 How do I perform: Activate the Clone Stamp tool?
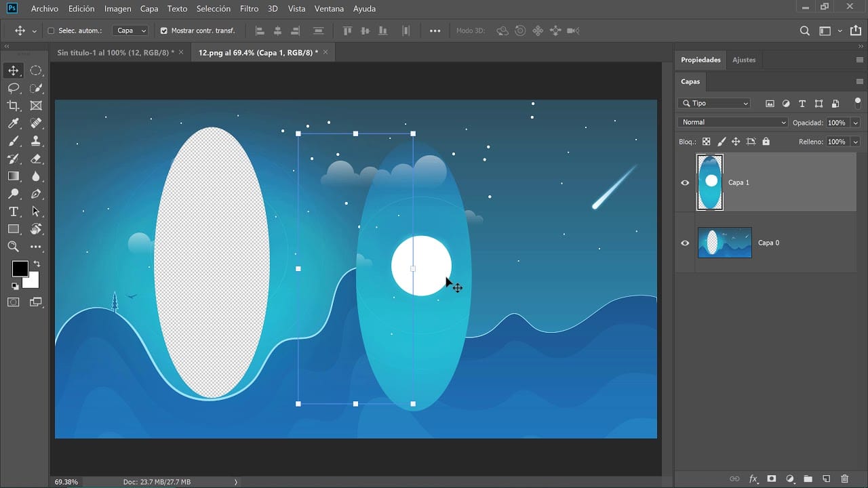click(36, 141)
